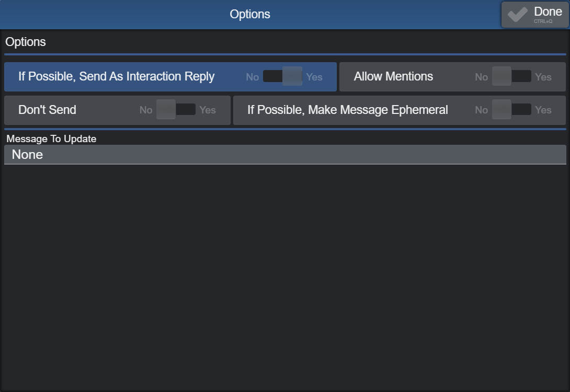Enable the Allow Mentions switch
Viewport: 570px width, 392px height.
(511, 77)
